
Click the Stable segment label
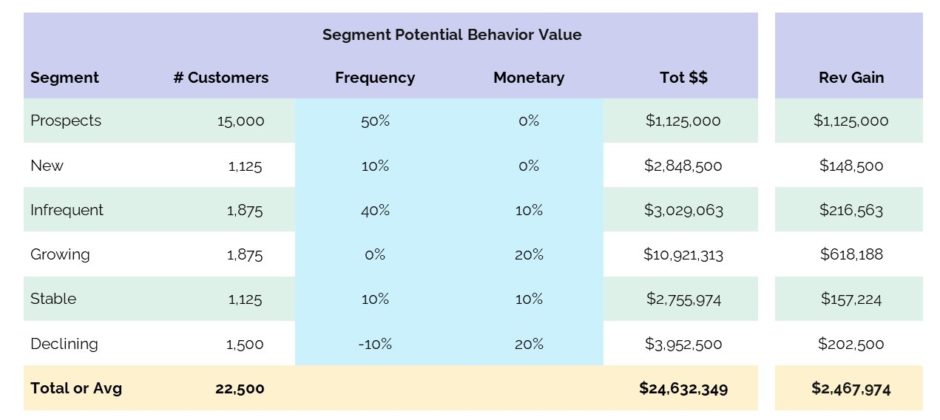point(53,298)
